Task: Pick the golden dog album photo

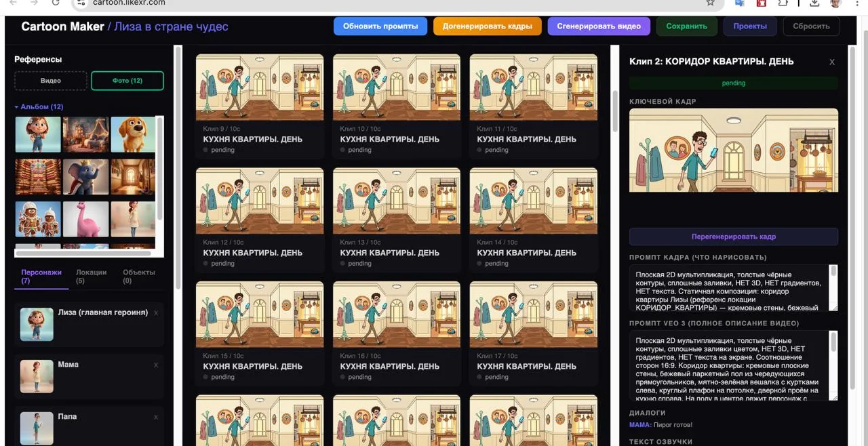Action: click(x=133, y=134)
